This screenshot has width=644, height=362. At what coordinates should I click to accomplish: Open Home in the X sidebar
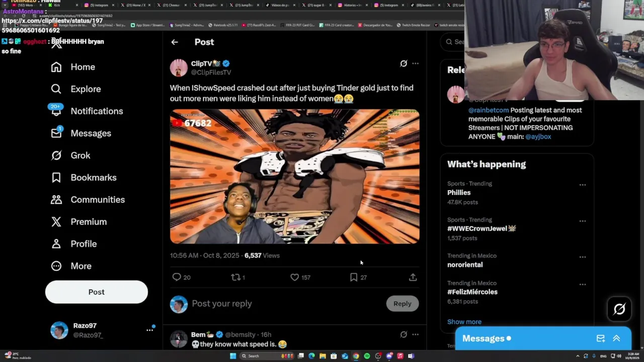(x=73, y=67)
